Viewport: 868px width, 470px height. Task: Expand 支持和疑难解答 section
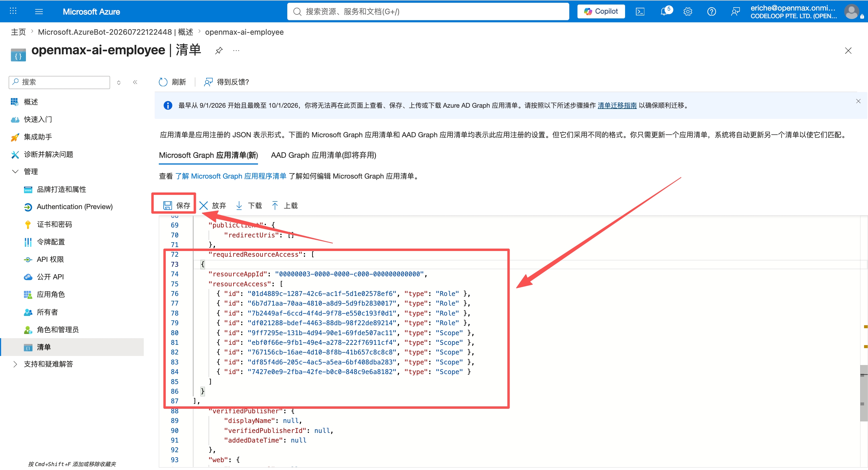pos(15,364)
